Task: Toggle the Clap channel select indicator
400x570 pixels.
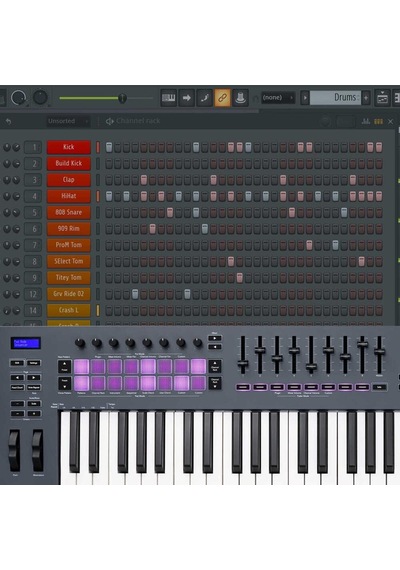Action: [98, 180]
